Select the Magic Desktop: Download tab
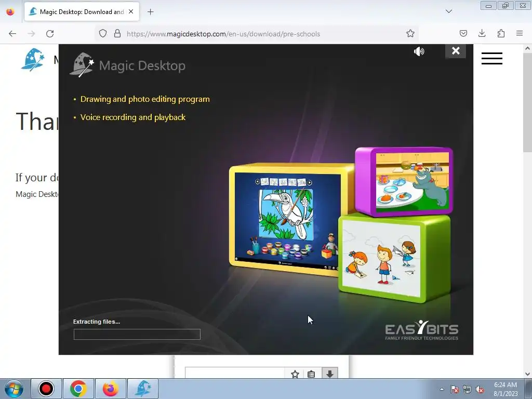 pyautogui.click(x=82, y=11)
